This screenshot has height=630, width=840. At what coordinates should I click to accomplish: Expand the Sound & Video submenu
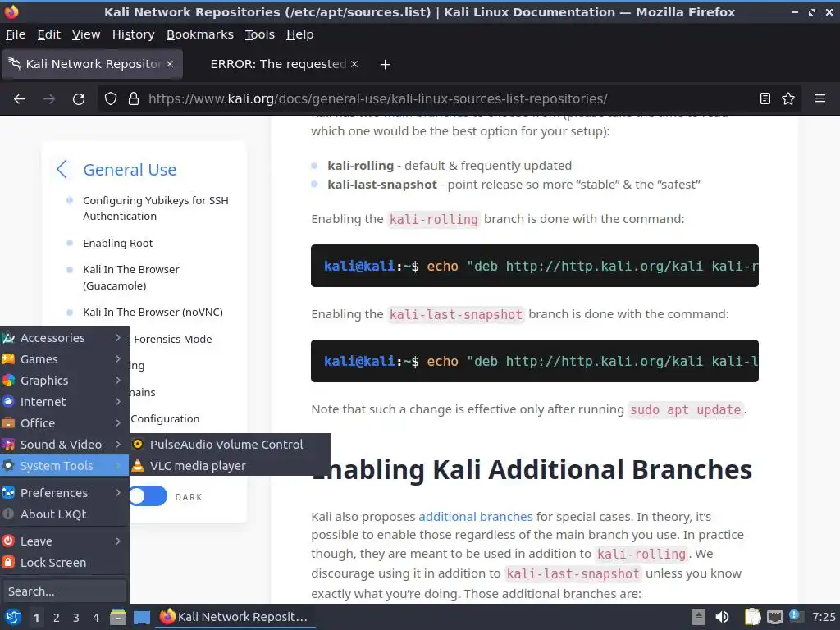pos(65,445)
